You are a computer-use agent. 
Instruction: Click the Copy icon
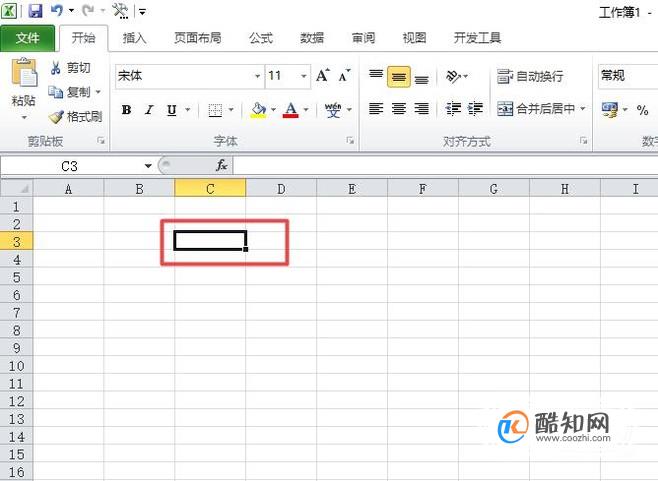tap(55, 91)
